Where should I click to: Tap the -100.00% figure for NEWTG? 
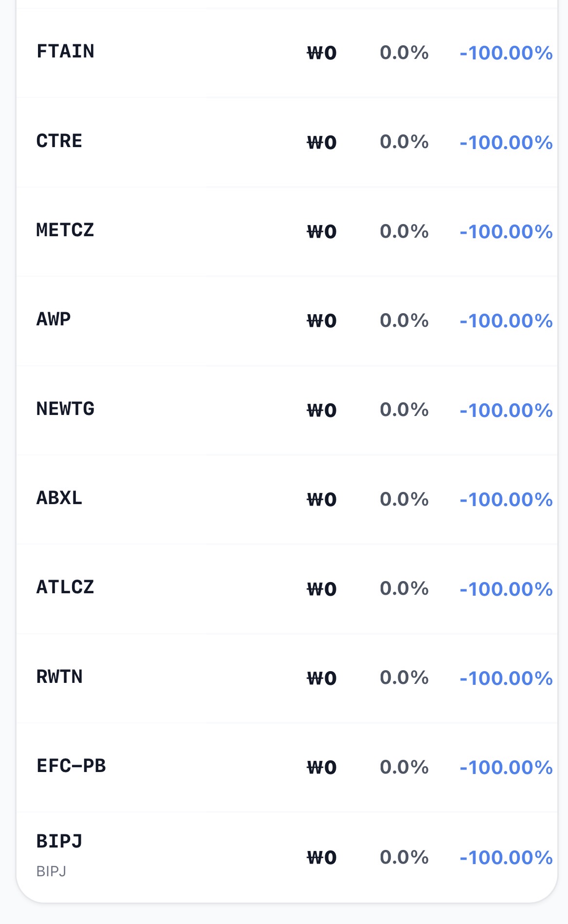[x=506, y=411]
